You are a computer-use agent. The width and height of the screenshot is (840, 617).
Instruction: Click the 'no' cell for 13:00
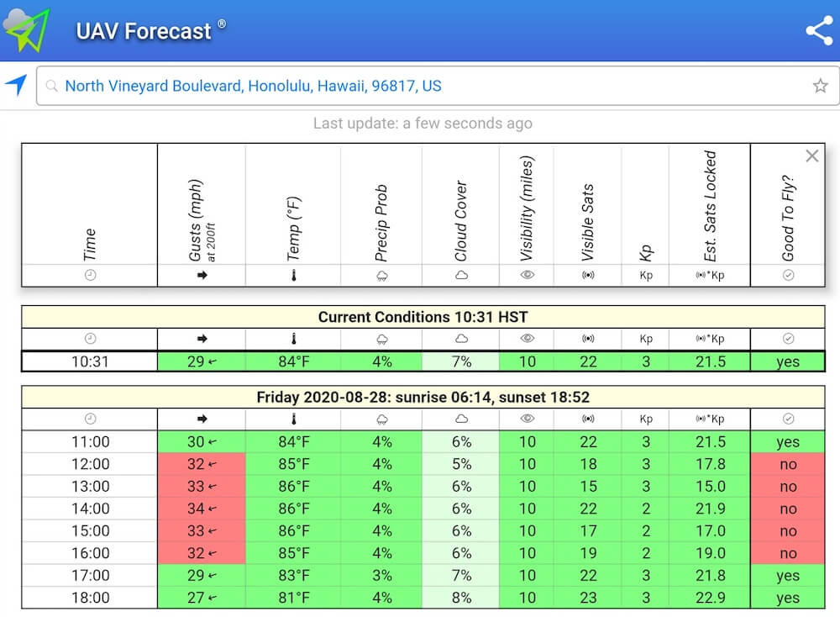pos(788,487)
